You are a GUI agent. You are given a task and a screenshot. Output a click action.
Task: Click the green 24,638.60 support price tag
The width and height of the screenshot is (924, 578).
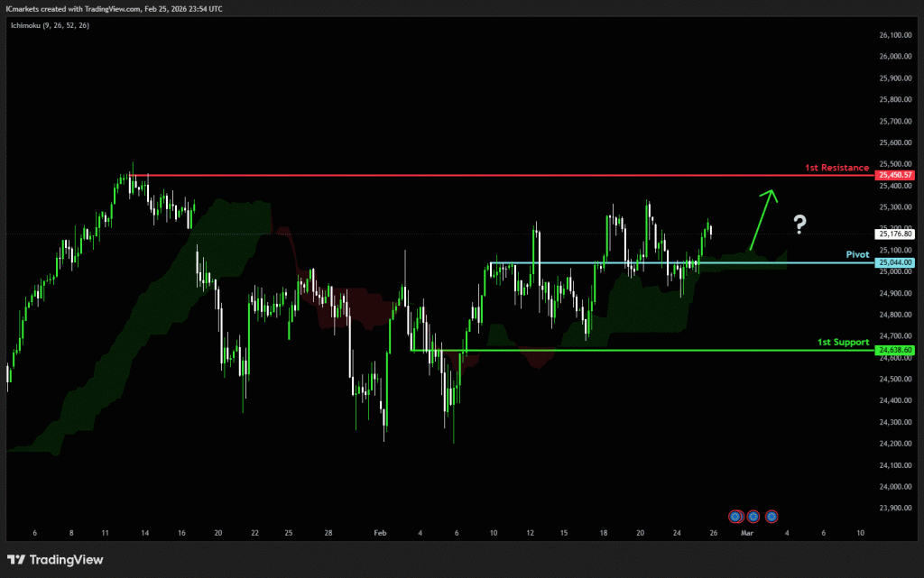tap(895, 350)
